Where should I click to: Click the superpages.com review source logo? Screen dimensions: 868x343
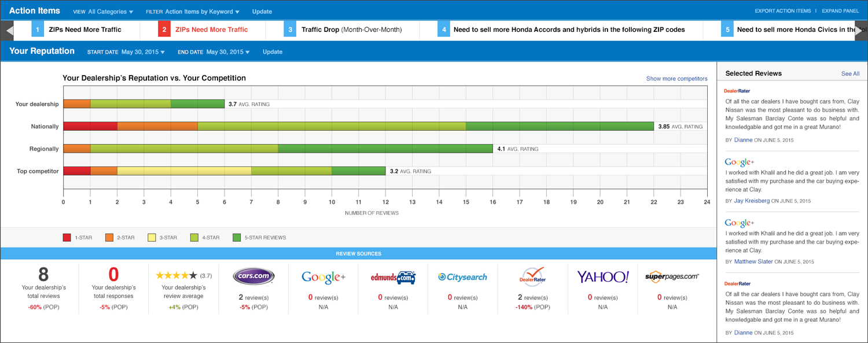[x=672, y=277]
